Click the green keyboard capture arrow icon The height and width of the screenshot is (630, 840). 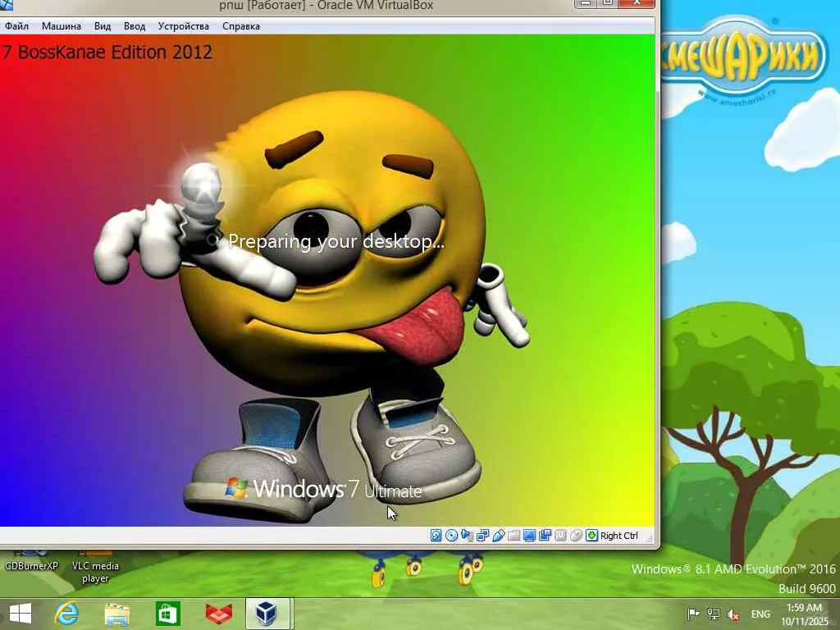591,535
